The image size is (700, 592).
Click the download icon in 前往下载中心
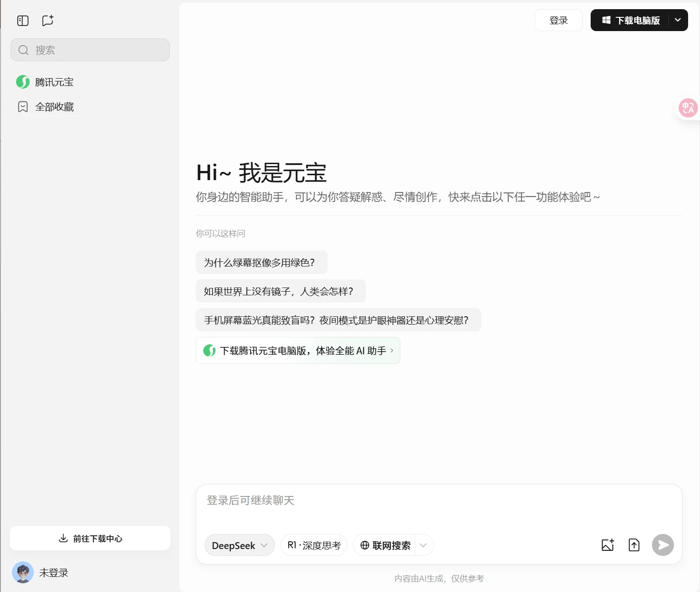(63, 538)
